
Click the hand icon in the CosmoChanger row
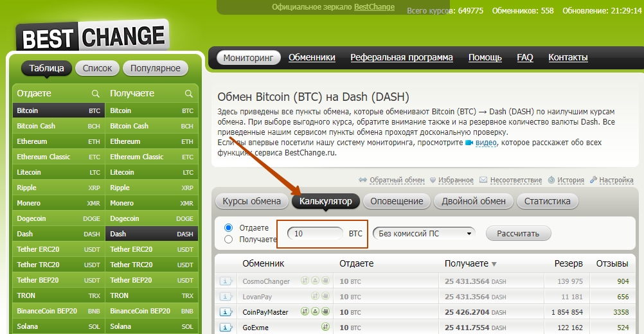click(325, 281)
